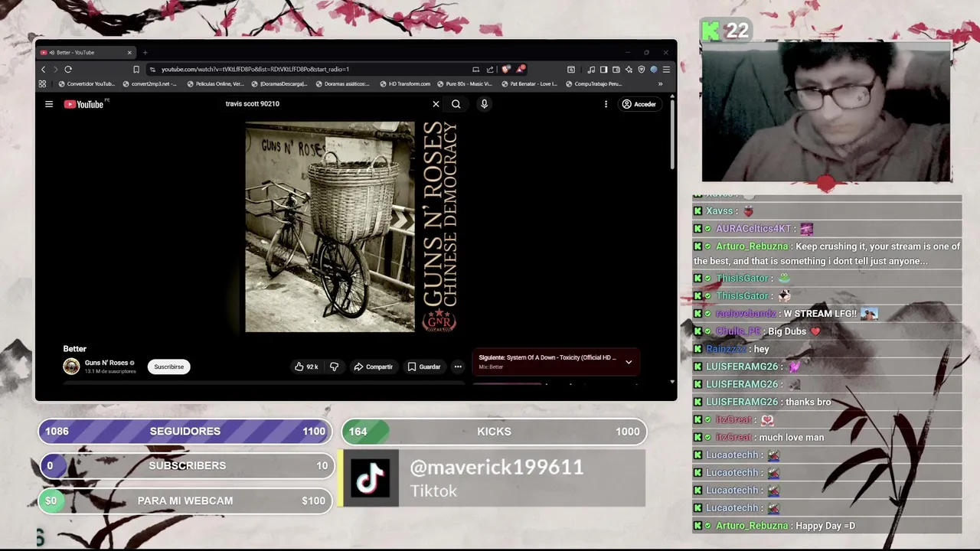Open more actions ellipsis next to Guardar
Viewport: 980px width, 551px height.
458,367
